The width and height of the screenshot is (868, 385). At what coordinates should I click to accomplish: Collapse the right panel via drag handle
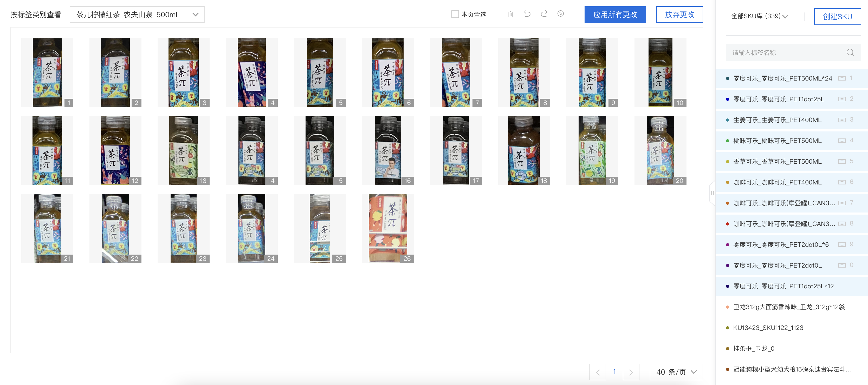coord(712,193)
